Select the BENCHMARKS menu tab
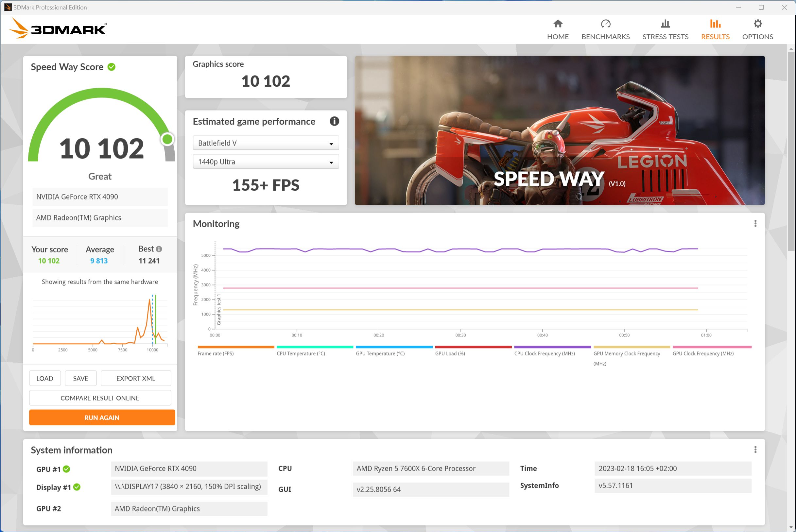Viewport: 796px width, 532px height. [605, 28]
